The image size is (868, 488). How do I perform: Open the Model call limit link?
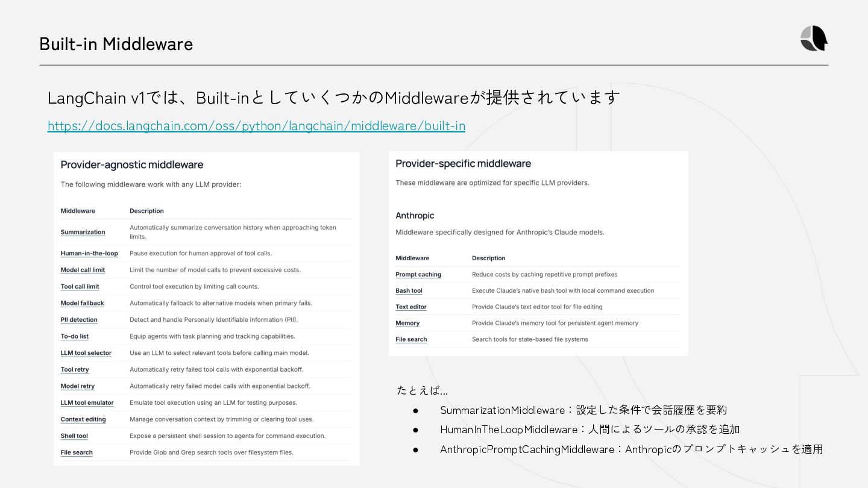[83, 270]
